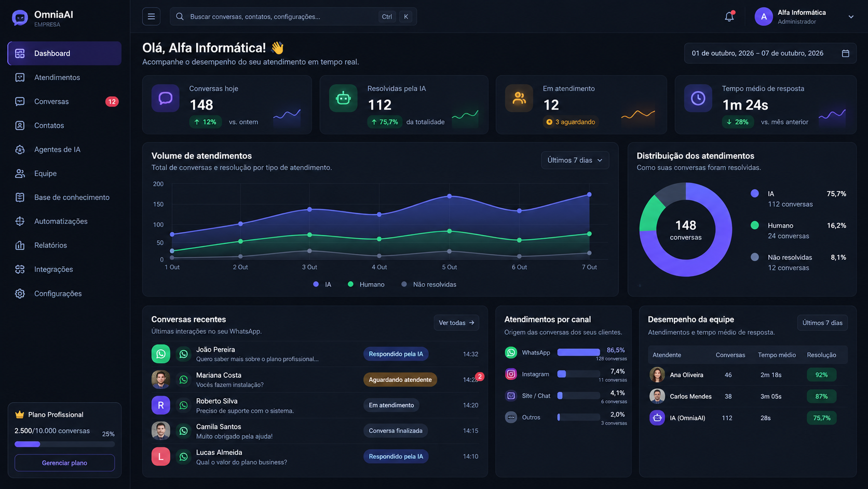This screenshot has height=489, width=868.
Task: Toggle the sidebar with the hamburger icon
Action: (151, 17)
